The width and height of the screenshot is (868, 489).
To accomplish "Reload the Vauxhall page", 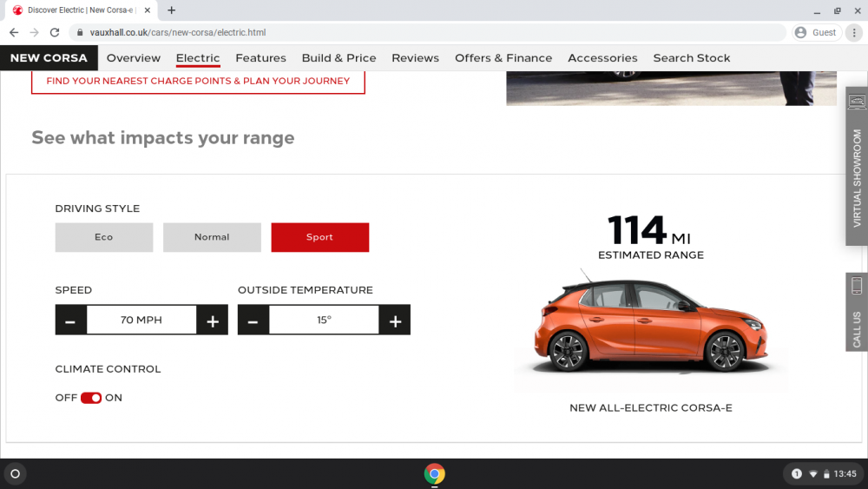I will (54, 33).
